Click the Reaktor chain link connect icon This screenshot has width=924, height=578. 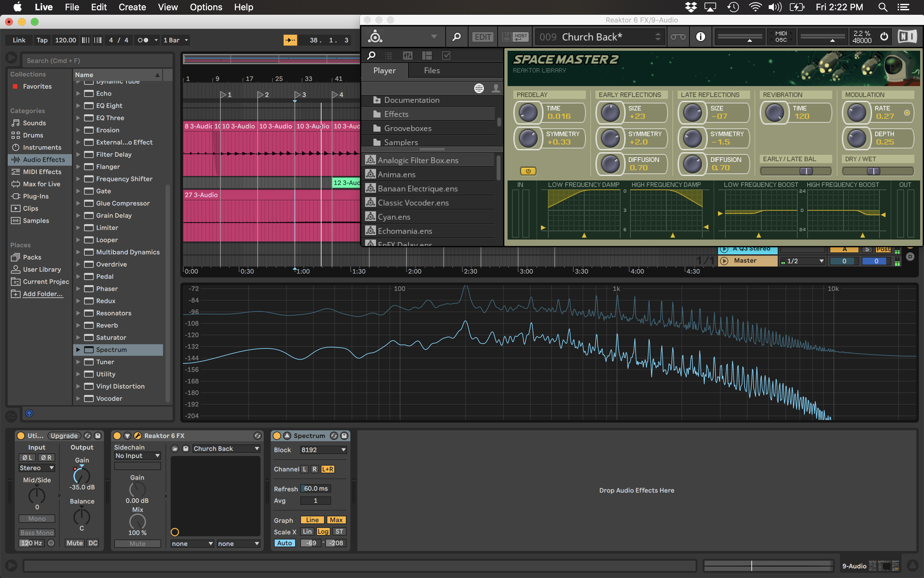coord(678,37)
